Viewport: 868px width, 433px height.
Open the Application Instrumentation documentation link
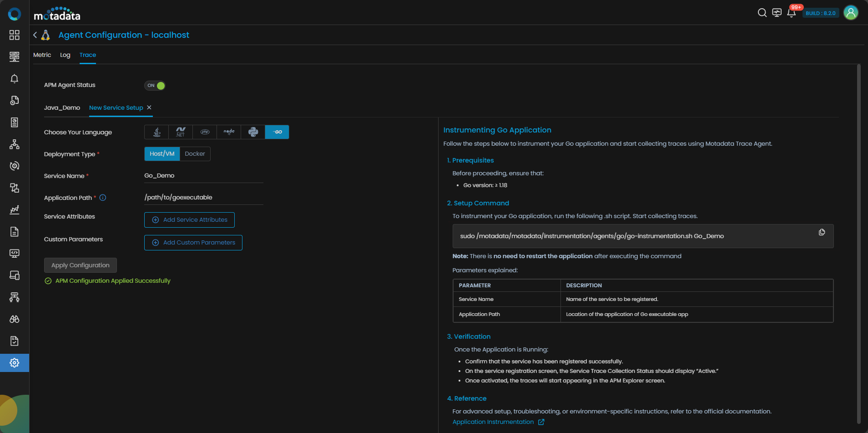click(493, 422)
